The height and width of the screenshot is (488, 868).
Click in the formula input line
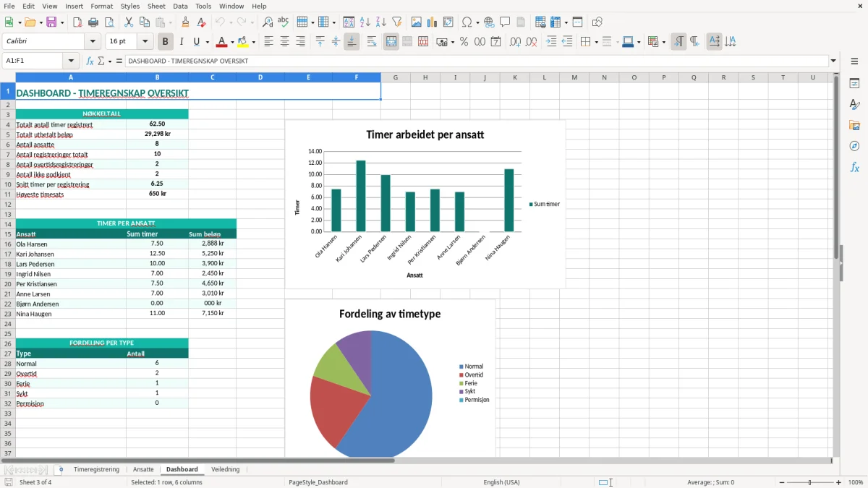tap(476, 61)
